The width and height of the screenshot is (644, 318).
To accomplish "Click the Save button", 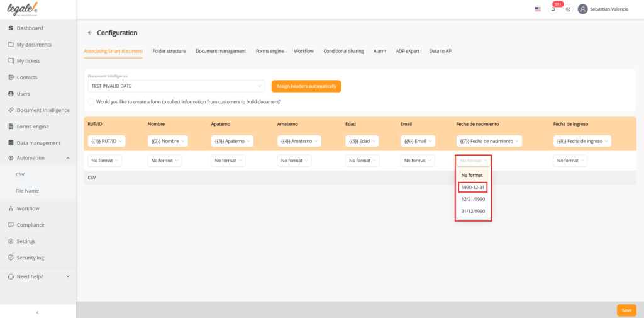I will tap(626, 310).
